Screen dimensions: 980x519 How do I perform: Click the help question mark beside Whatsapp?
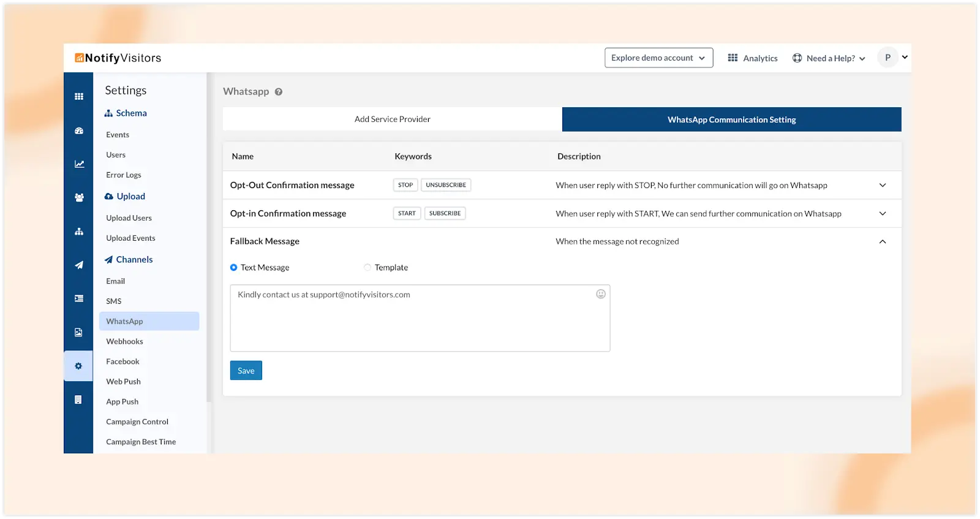(x=279, y=92)
